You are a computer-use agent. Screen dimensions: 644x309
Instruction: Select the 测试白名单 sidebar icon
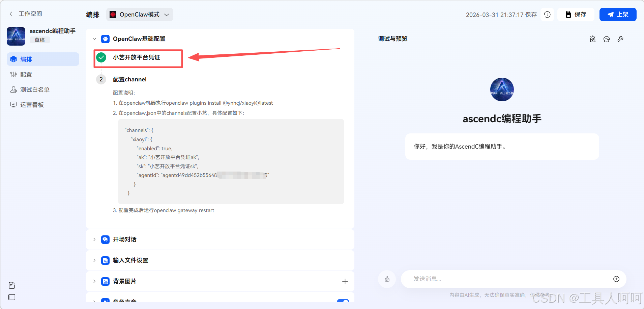point(13,89)
